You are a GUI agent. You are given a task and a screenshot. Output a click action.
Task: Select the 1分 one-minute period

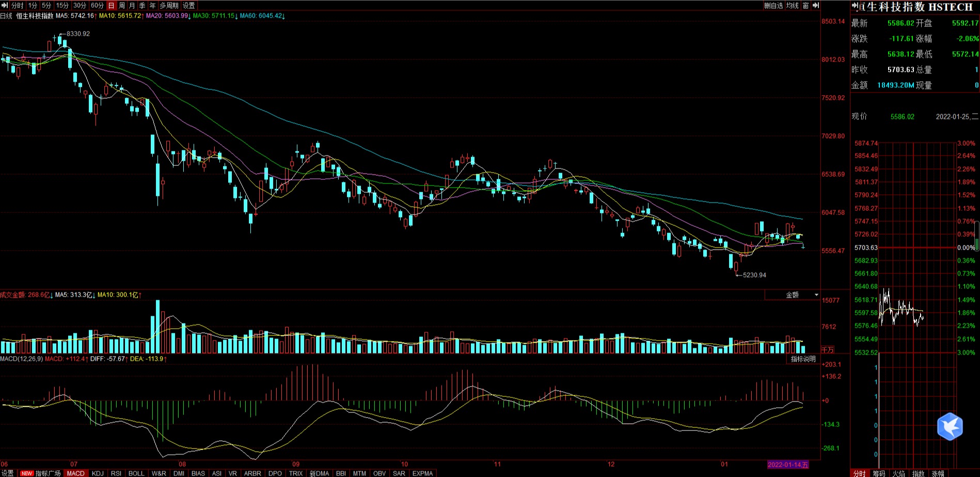33,5
